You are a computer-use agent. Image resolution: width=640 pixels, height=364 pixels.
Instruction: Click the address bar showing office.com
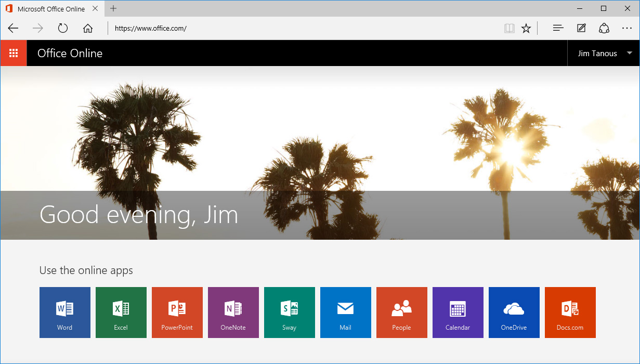(x=304, y=28)
